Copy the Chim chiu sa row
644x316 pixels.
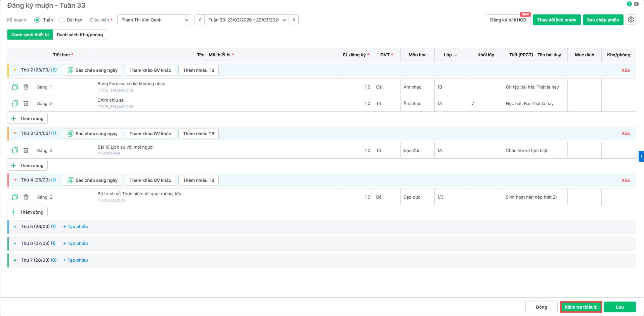[15, 103]
